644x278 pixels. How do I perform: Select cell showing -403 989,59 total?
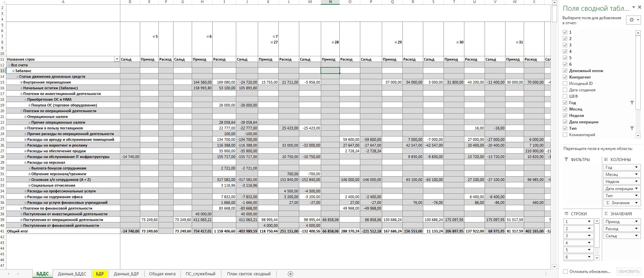click(247, 231)
